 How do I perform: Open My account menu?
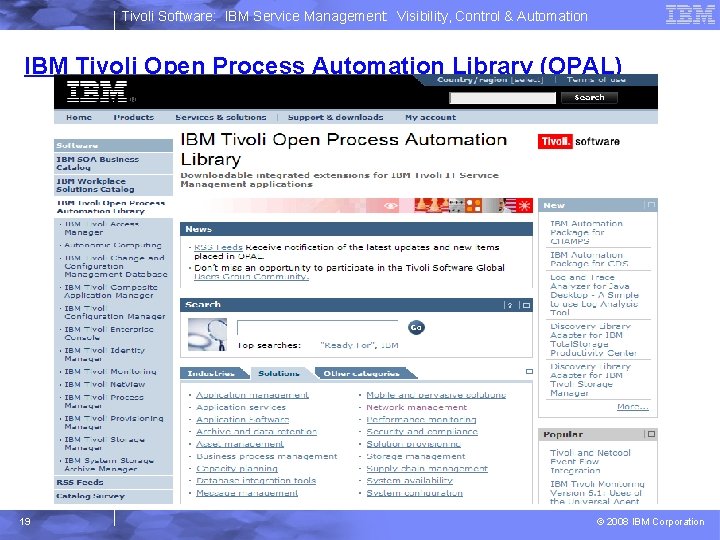click(431, 117)
